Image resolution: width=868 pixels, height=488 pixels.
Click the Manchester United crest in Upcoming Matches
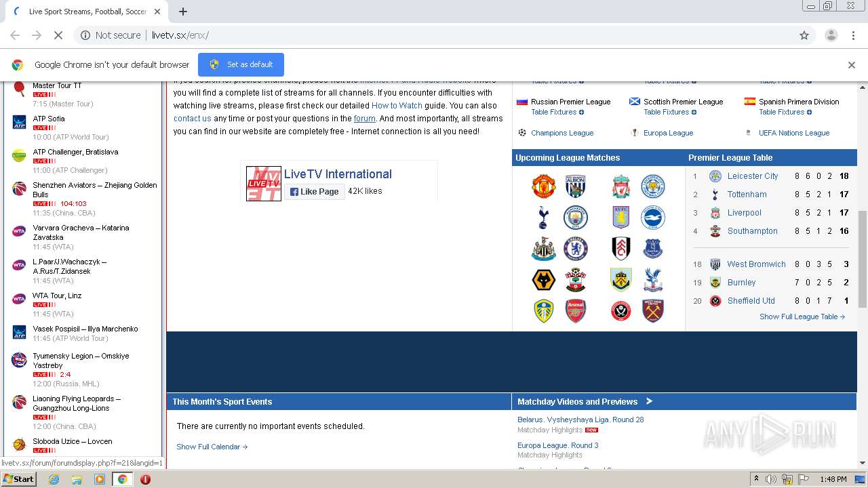pyautogui.click(x=544, y=186)
